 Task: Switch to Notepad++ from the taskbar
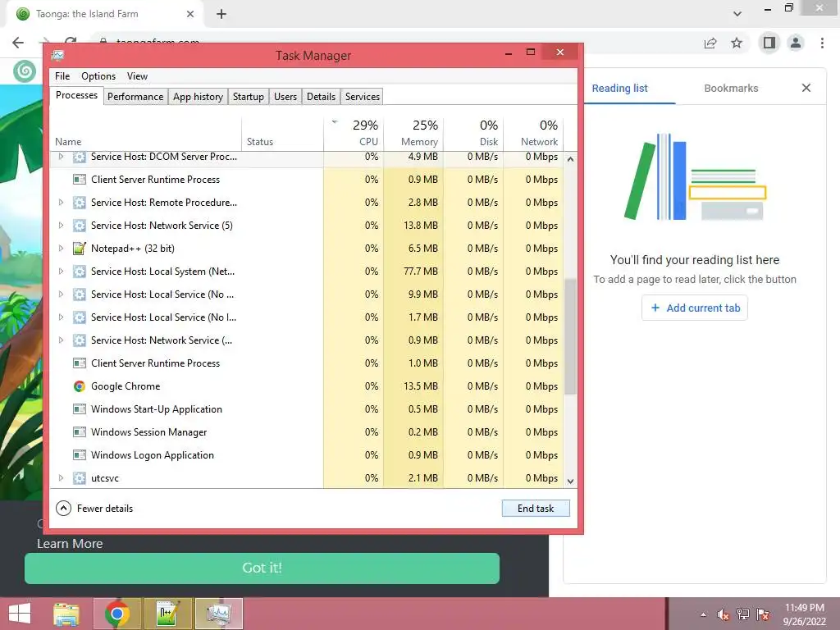pos(167,614)
